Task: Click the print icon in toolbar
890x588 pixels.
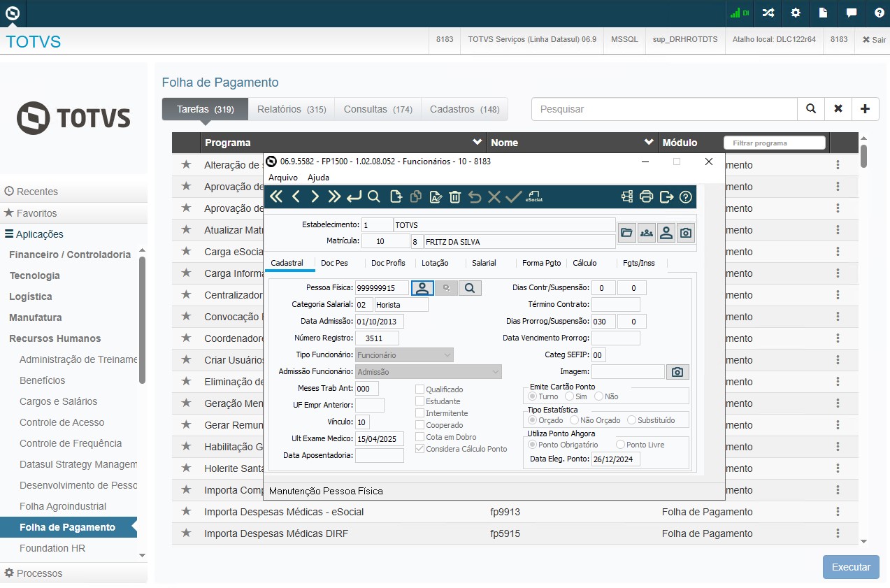Action: click(647, 197)
